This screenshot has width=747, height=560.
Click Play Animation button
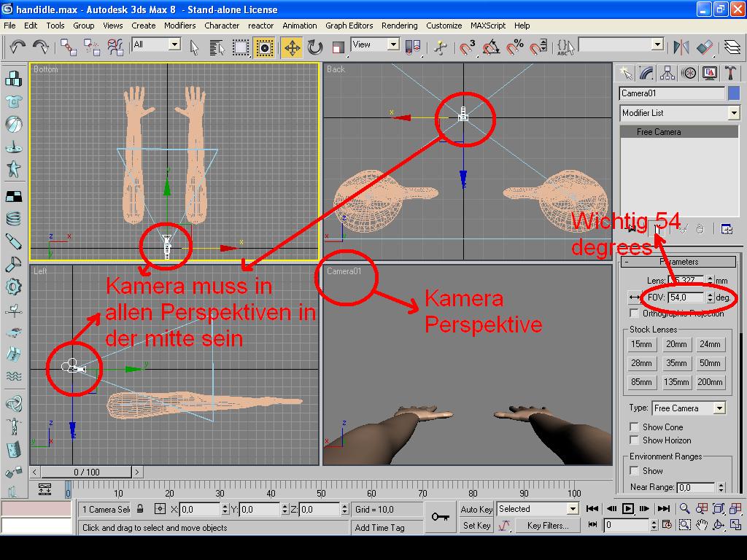pyautogui.click(x=628, y=508)
